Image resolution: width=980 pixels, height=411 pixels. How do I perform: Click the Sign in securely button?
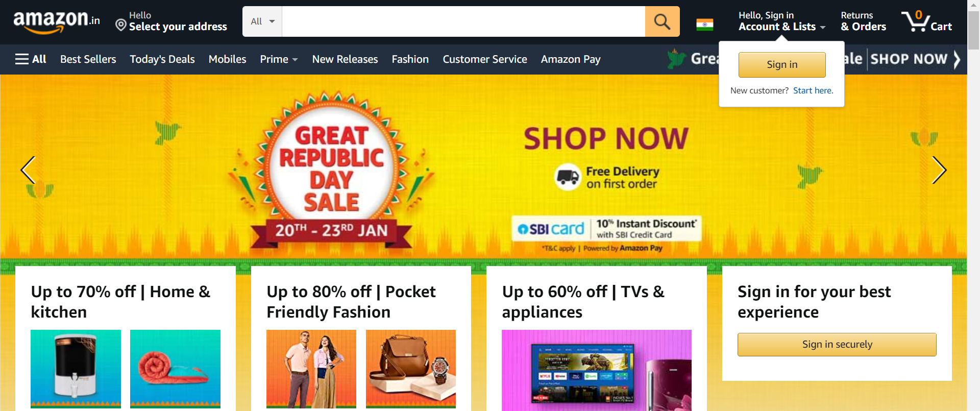pos(837,345)
